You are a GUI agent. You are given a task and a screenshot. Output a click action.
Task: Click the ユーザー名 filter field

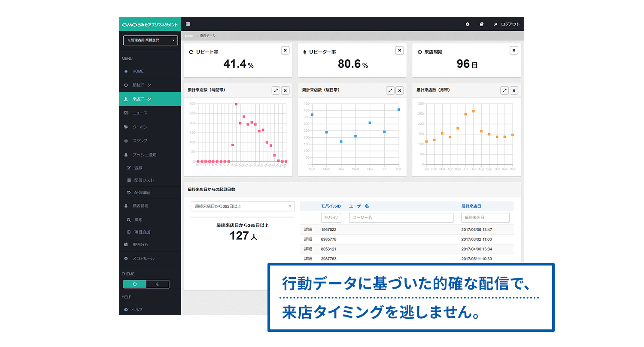pyautogui.click(x=401, y=217)
